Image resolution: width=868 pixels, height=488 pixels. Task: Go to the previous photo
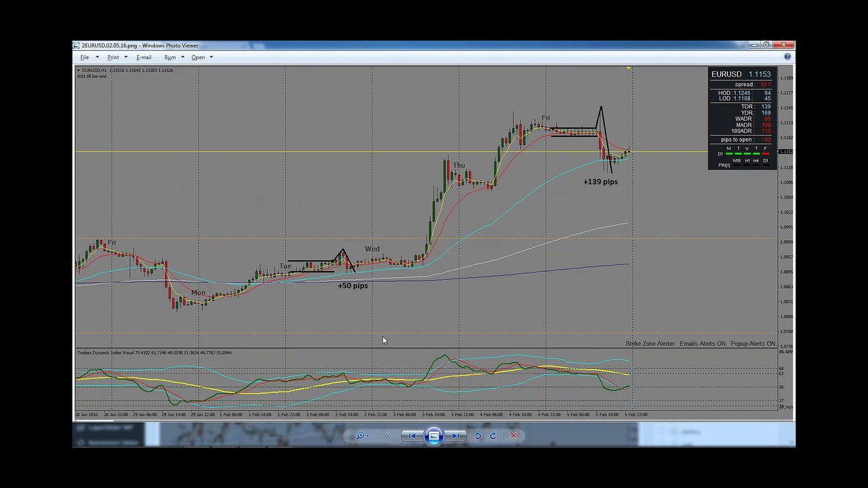(412, 436)
